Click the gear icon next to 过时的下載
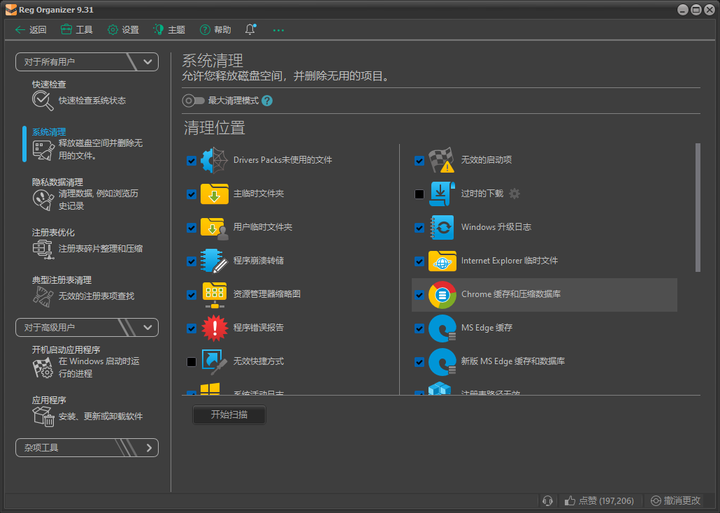720x513 pixels. coord(514,194)
